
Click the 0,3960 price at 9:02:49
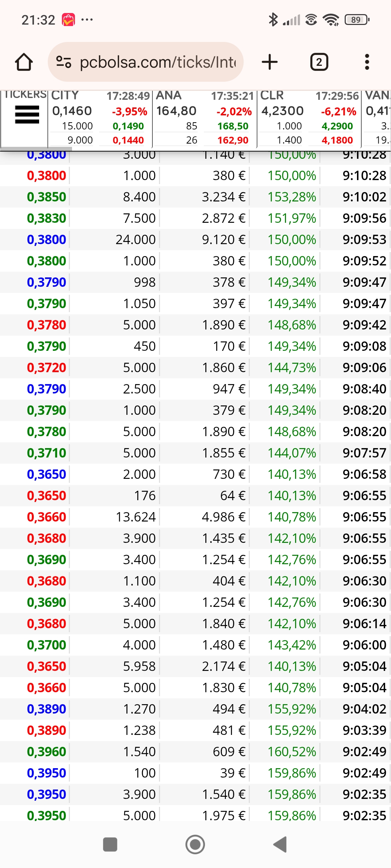(47, 752)
